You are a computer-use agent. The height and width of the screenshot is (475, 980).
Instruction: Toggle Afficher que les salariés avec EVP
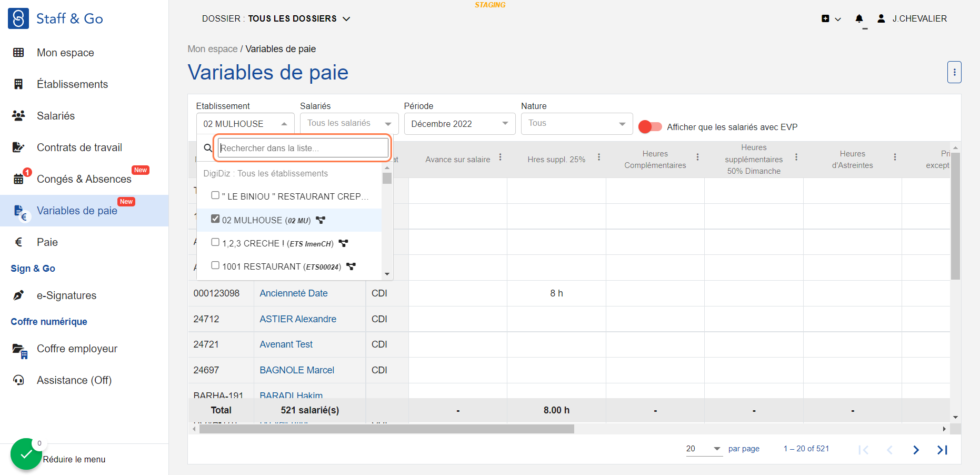(650, 126)
